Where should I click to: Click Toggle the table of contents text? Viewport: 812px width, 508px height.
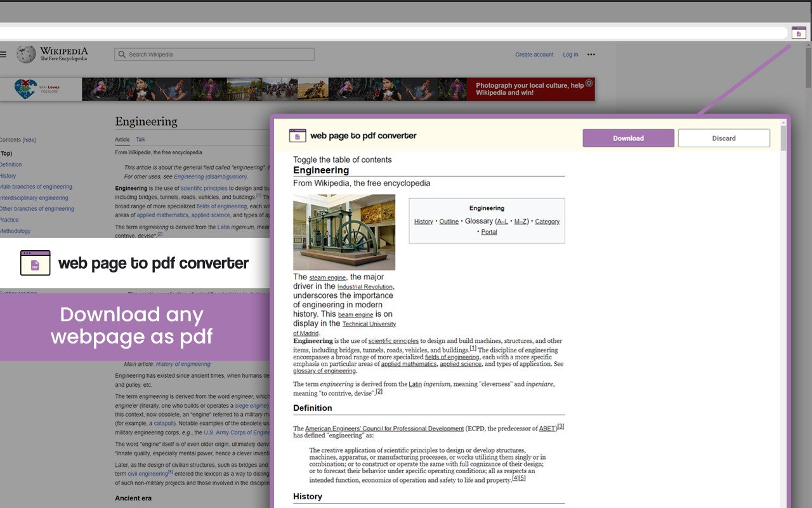[x=342, y=160]
